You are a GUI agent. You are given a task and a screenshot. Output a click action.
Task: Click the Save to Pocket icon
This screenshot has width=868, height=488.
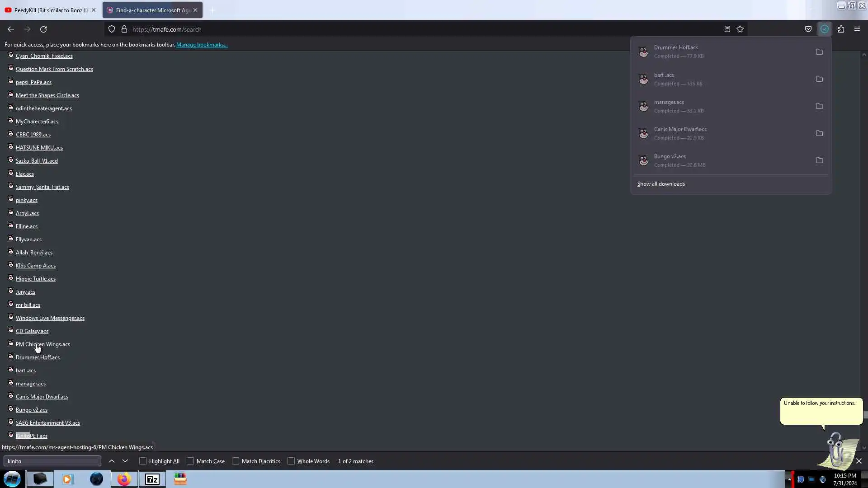808,29
